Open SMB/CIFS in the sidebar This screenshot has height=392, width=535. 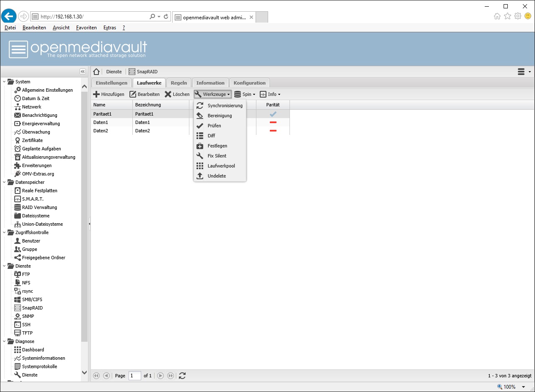pyautogui.click(x=32, y=299)
